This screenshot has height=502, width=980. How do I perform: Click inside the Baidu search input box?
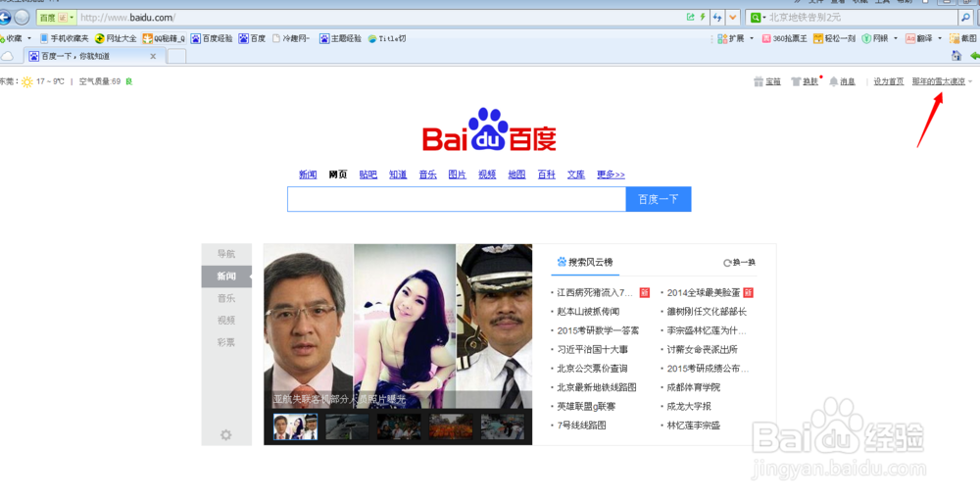tap(457, 199)
